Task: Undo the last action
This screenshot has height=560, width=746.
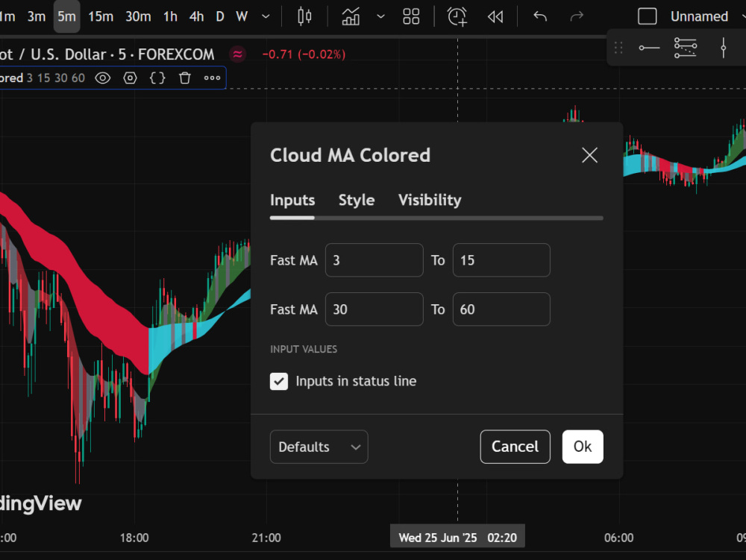Action: [540, 16]
